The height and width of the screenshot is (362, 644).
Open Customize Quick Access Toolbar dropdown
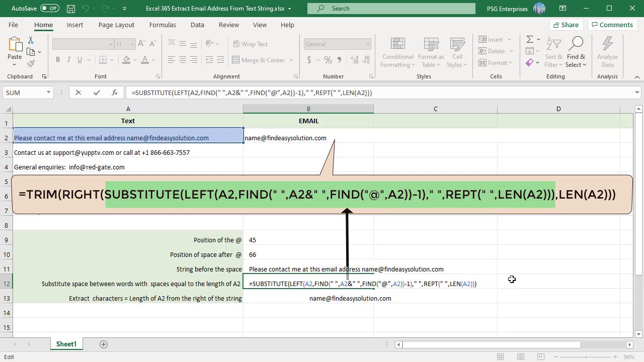tap(125, 9)
